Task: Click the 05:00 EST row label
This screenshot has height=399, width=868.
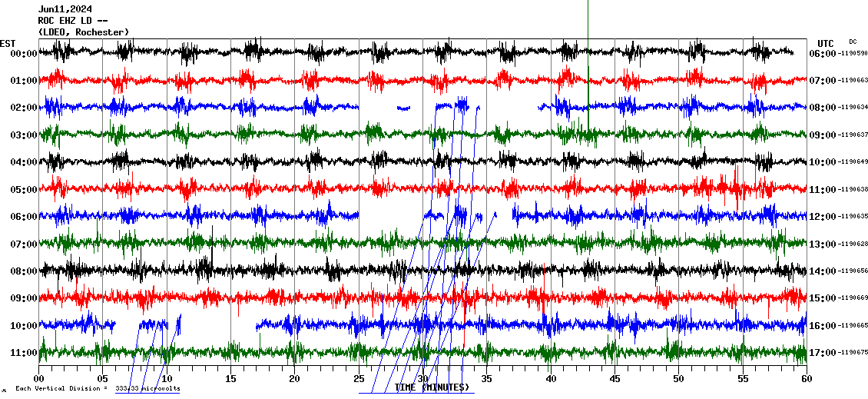Action: (24, 190)
